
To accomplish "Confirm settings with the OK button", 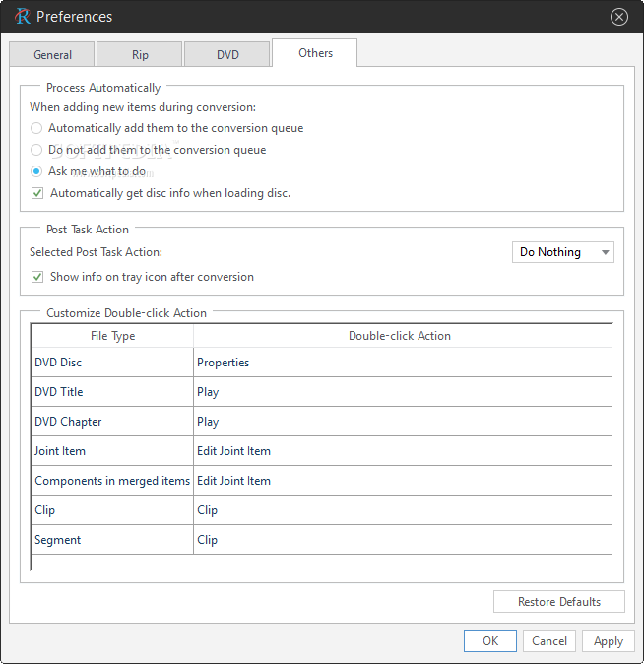I will 490,640.
